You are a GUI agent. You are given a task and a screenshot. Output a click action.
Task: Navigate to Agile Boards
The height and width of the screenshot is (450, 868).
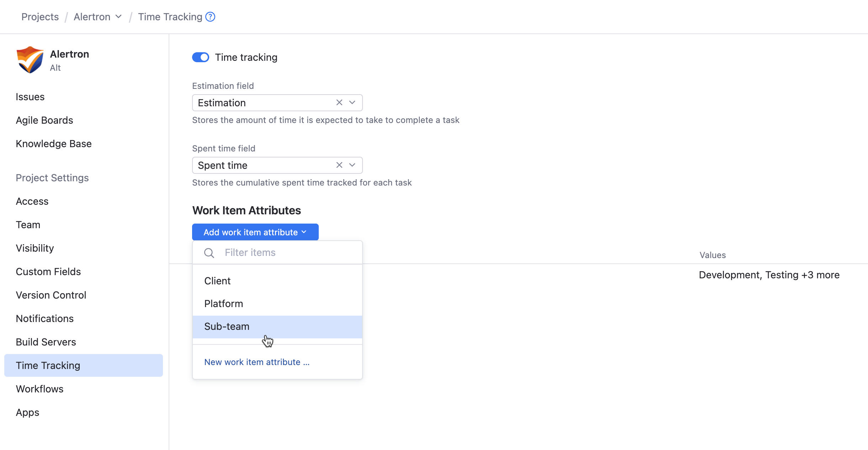[44, 120]
